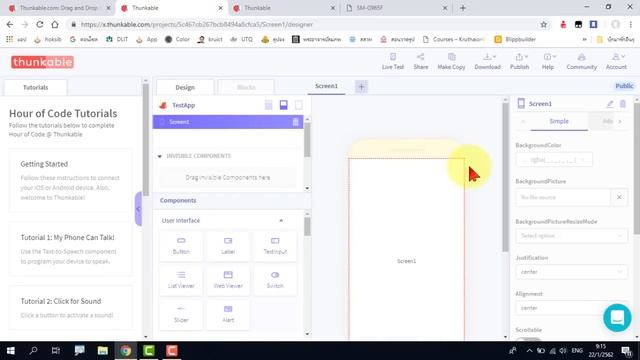Select the List Viewer component
640x360 pixels.
pos(181,280)
